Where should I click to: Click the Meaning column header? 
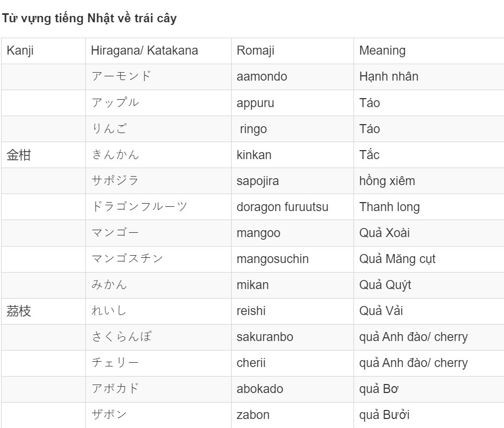point(429,51)
